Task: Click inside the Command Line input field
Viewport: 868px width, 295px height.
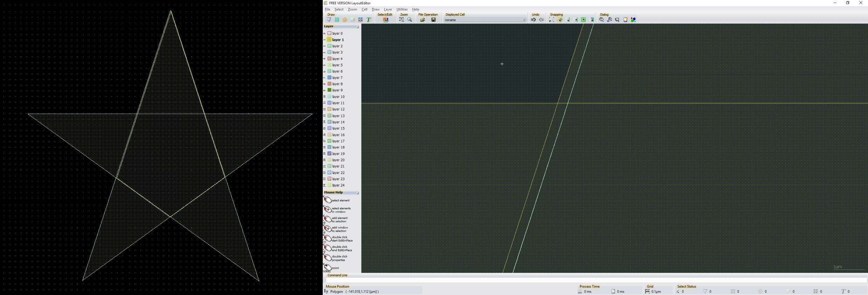Action: coord(596,280)
